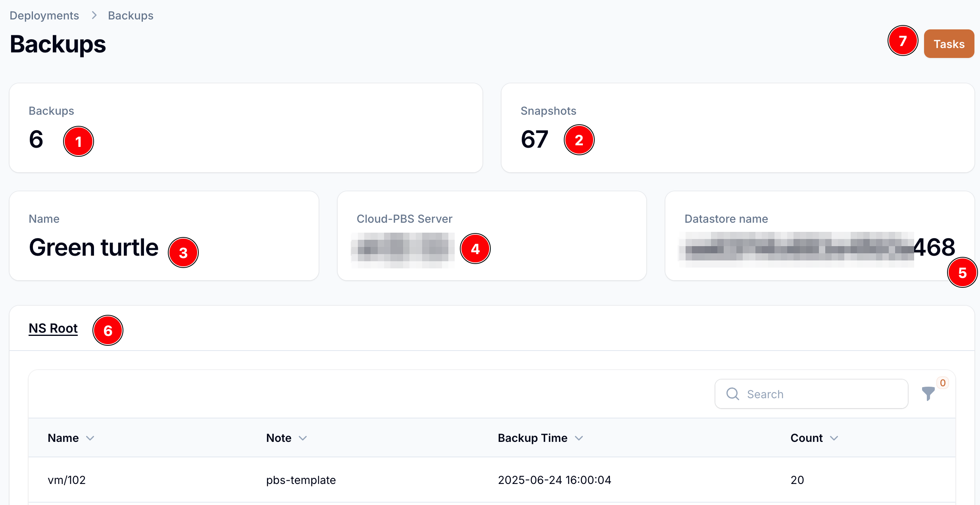The image size is (980, 505).
Task: Click red annotation marker 7
Action: pos(903,41)
